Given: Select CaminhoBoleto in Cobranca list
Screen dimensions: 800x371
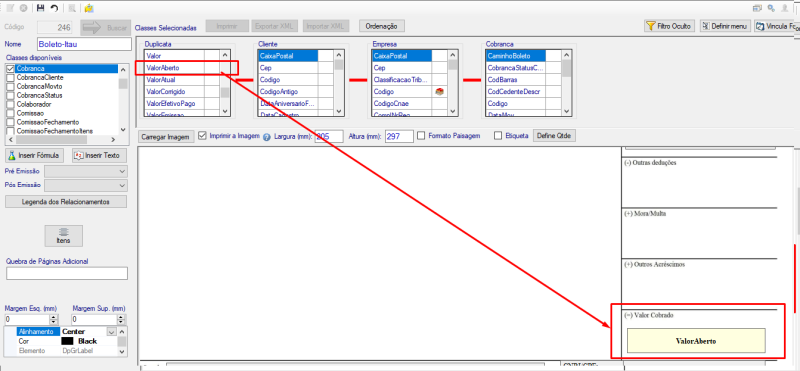Looking at the screenshot, I should pyautogui.click(x=516, y=55).
